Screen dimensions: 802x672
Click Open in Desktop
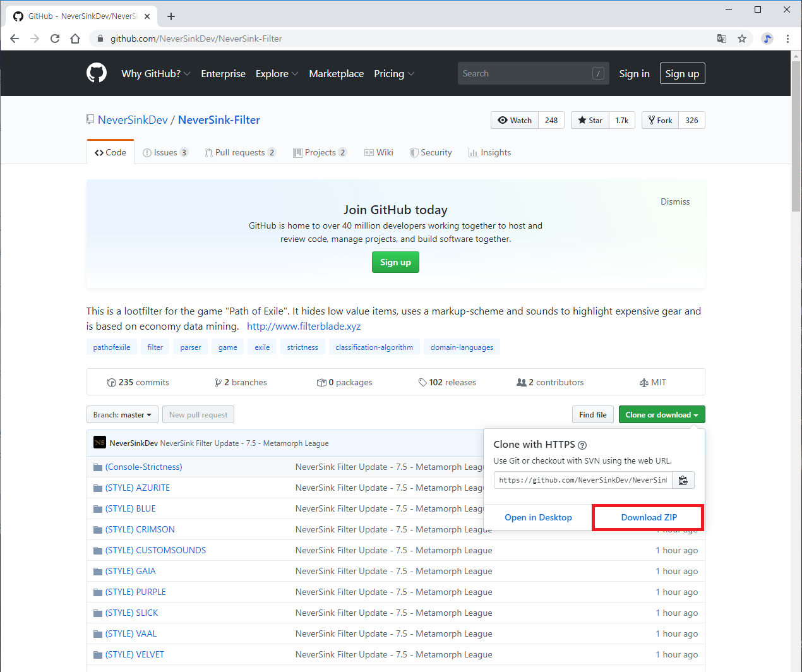point(538,517)
